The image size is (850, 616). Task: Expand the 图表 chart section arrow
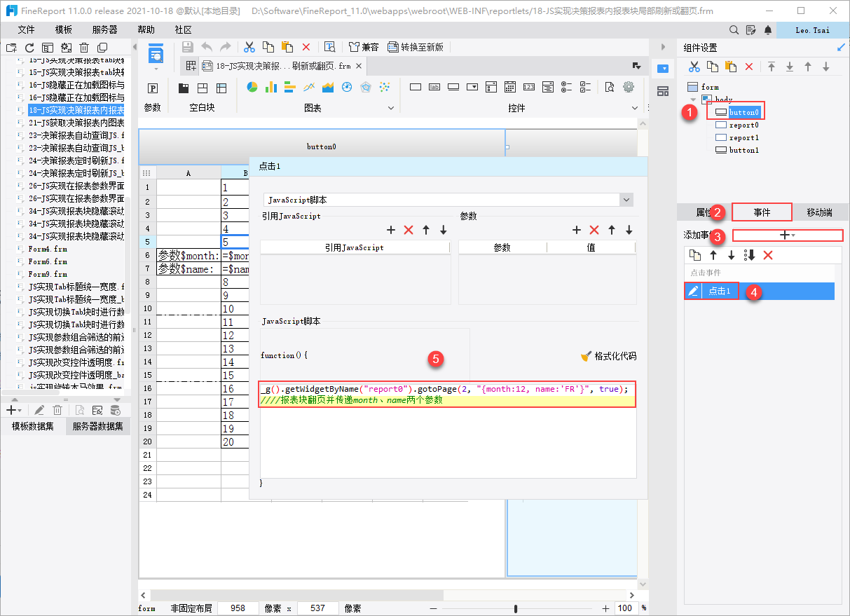tap(390, 108)
